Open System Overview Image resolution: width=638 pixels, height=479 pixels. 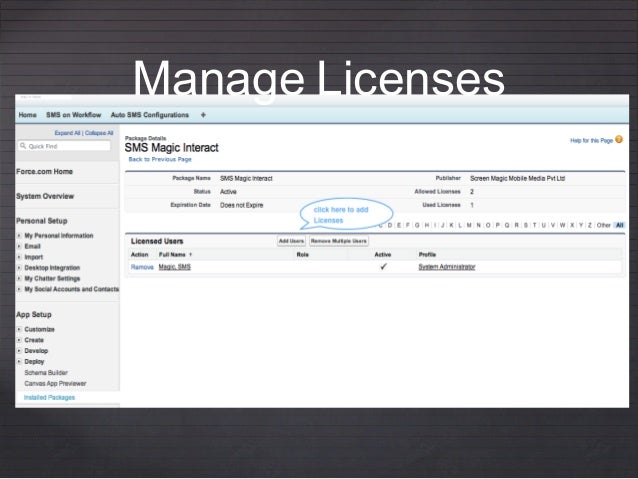click(45, 197)
